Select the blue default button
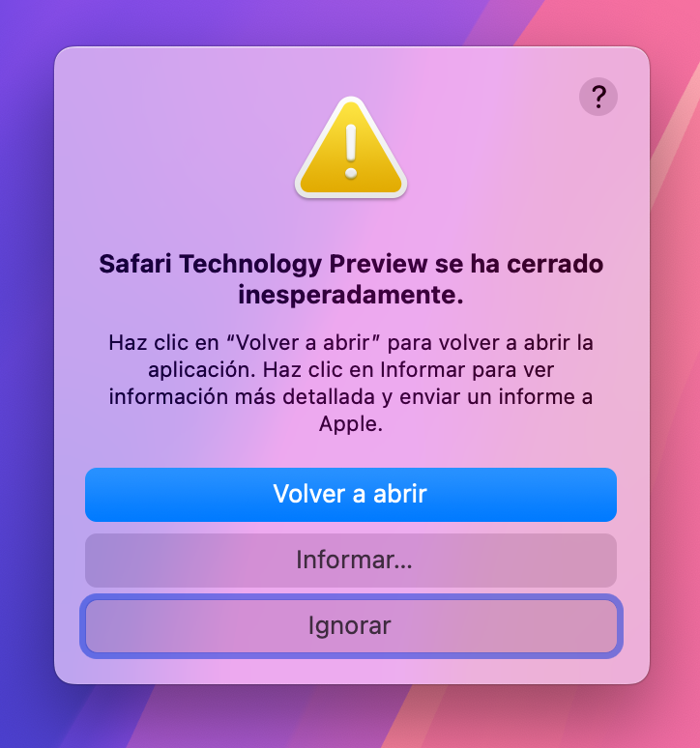The image size is (700, 748). [x=351, y=495]
